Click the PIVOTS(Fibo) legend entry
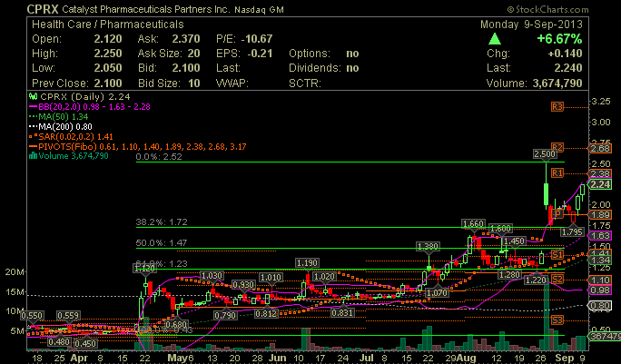The image size is (621, 364). (x=73, y=146)
